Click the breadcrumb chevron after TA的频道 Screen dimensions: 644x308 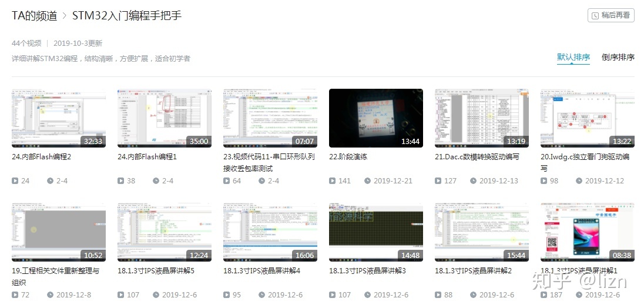[x=65, y=16]
